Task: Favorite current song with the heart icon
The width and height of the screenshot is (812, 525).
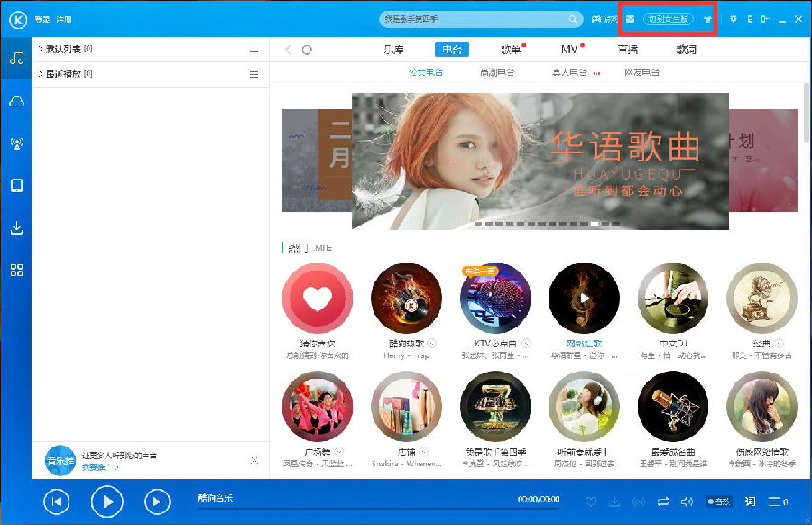Action: [591, 502]
